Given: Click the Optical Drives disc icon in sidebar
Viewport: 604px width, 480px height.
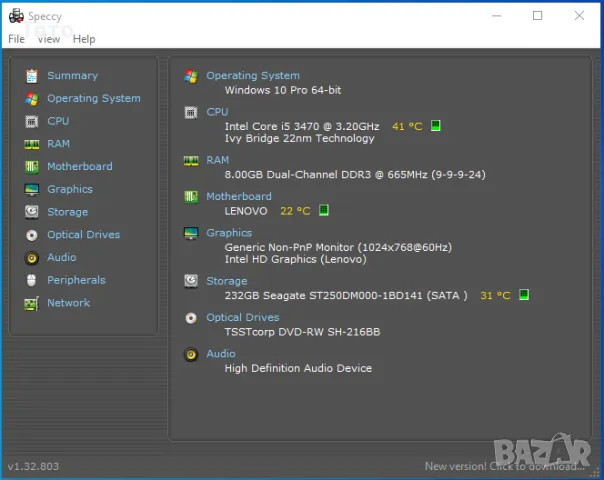Looking at the screenshot, I should point(32,235).
